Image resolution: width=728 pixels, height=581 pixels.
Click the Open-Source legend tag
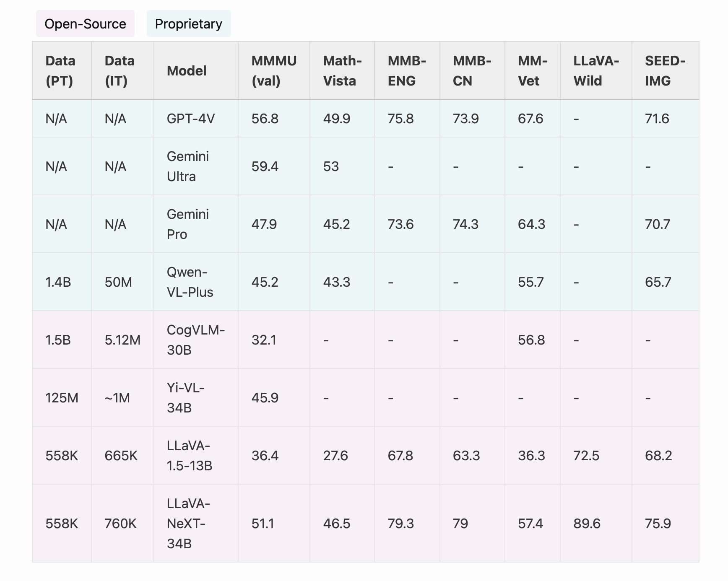85,24
